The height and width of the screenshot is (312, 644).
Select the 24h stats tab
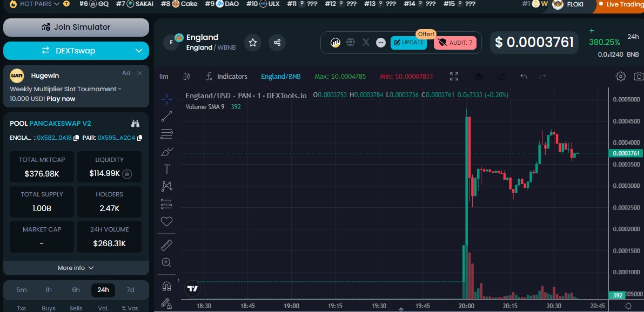click(103, 290)
